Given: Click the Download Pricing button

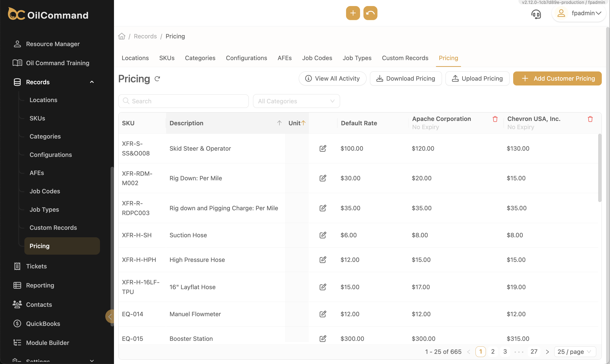Looking at the screenshot, I should tap(406, 78).
